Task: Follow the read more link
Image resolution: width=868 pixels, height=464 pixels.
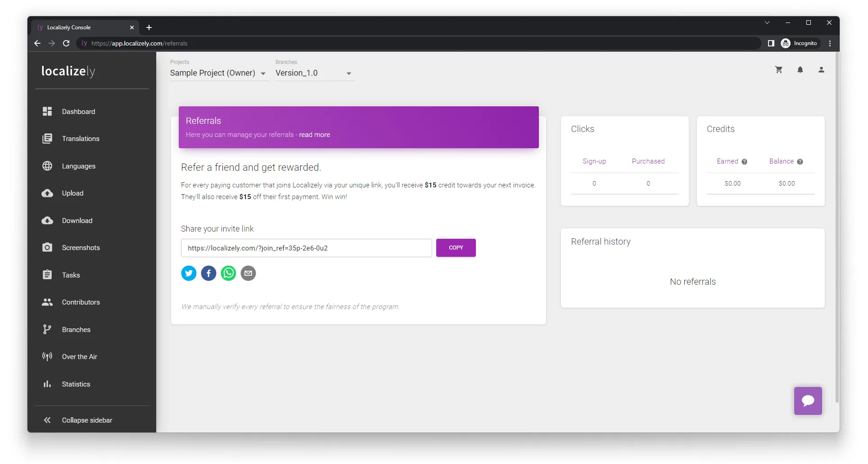Action: tap(314, 135)
